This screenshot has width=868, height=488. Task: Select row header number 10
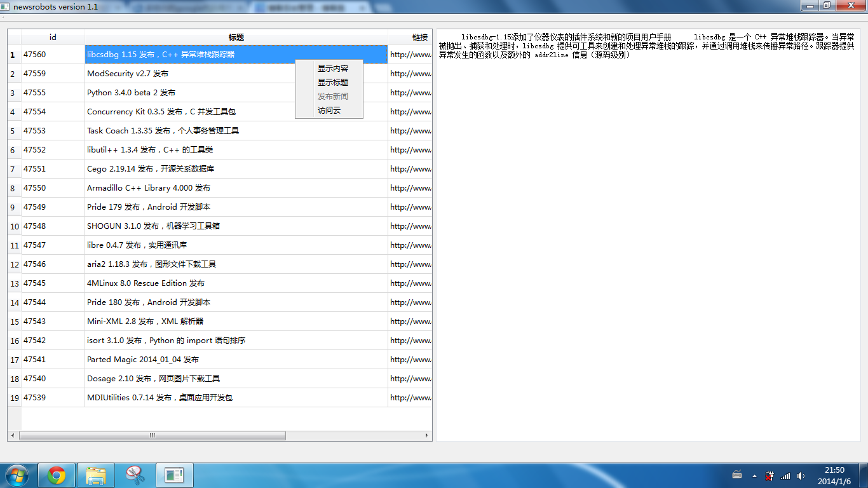[14, 226]
